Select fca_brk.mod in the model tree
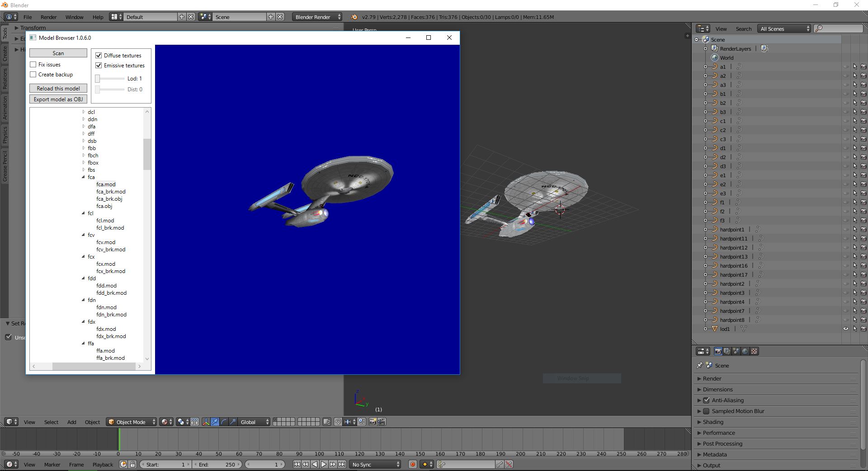The height and width of the screenshot is (471, 868). pyautogui.click(x=111, y=192)
